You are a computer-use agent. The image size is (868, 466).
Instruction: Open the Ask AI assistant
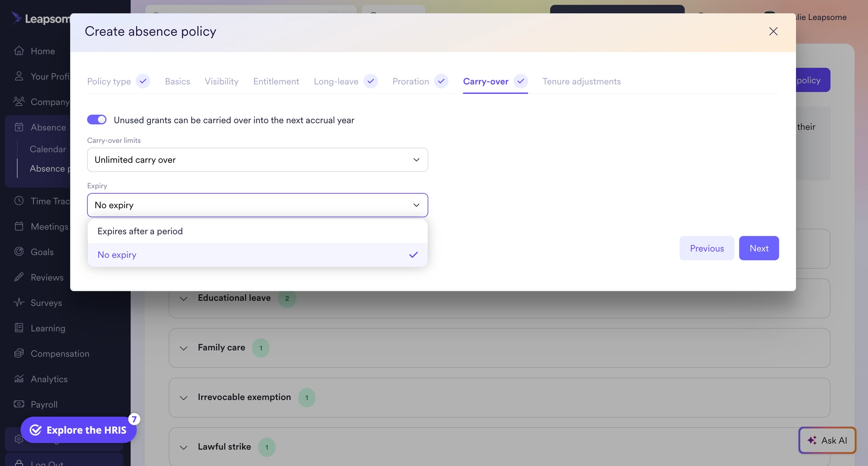(x=827, y=440)
